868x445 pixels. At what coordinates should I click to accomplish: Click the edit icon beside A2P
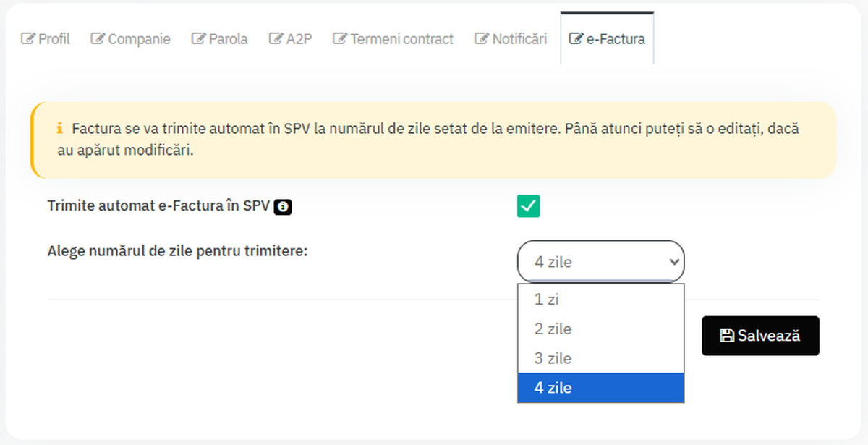click(x=276, y=39)
